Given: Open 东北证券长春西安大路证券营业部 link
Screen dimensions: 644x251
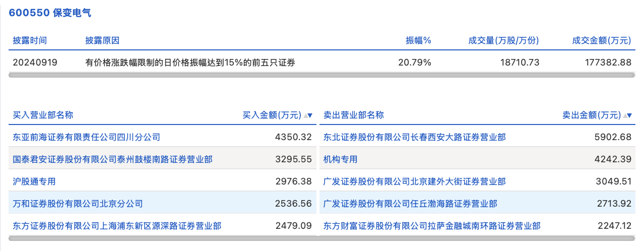Looking at the screenshot, I should click(414, 137).
